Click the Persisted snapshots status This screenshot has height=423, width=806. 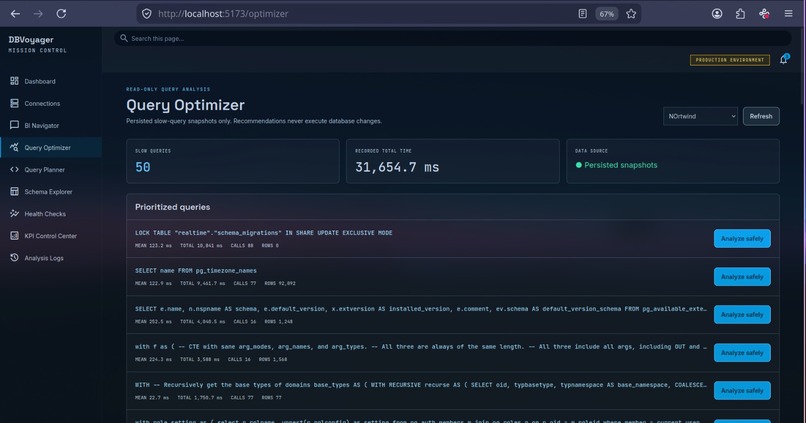coord(616,165)
